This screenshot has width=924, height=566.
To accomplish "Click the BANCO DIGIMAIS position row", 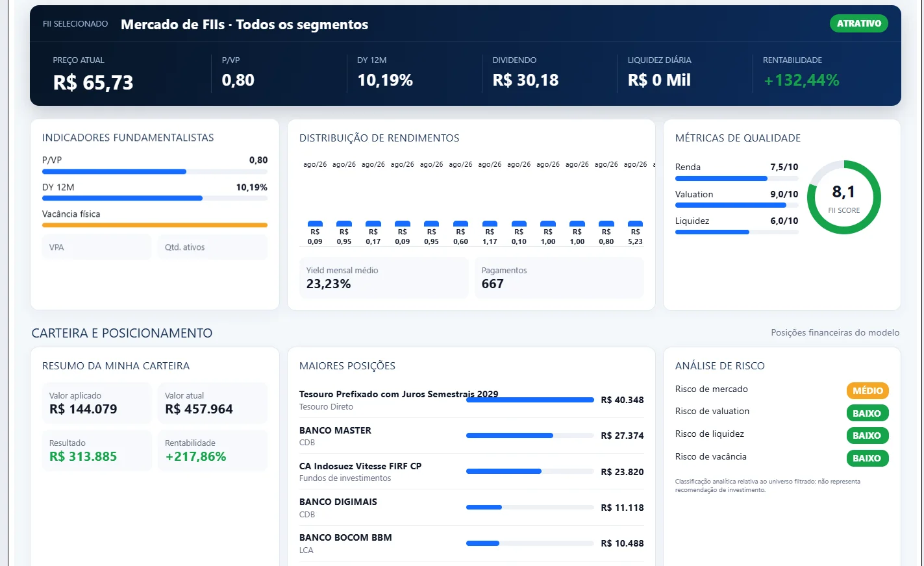I will point(471,508).
